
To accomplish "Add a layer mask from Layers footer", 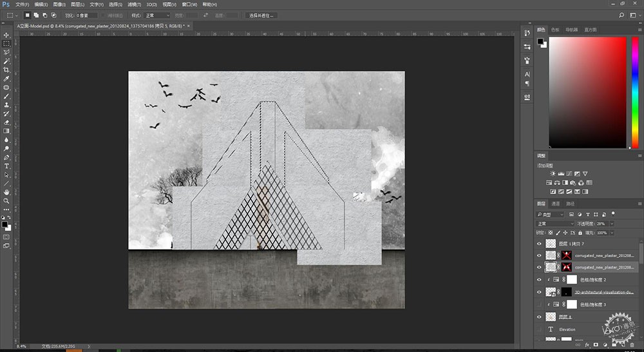I will click(x=596, y=345).
